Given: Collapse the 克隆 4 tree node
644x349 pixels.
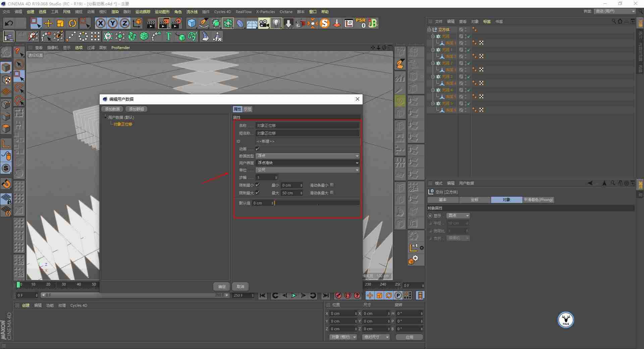Looking at the screenshot, I should pos(433,90).
